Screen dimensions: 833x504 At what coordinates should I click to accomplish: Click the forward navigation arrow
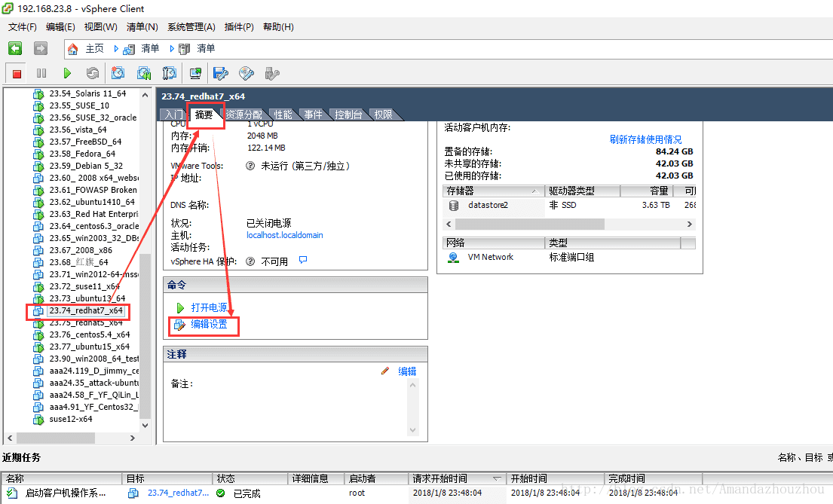[x=41, y=48]
